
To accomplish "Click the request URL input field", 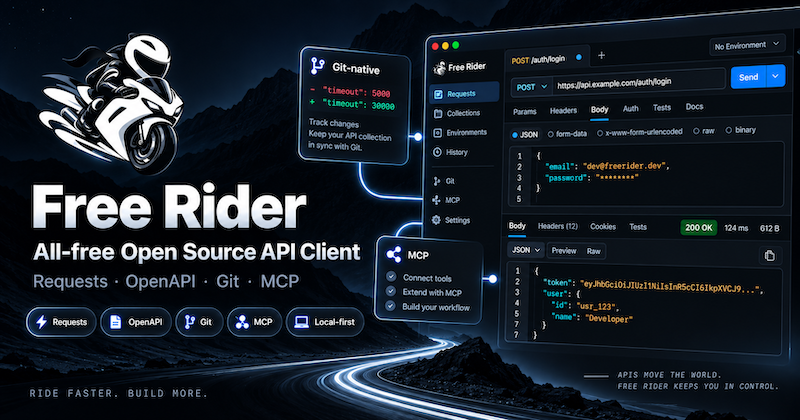I will [639, 83].
